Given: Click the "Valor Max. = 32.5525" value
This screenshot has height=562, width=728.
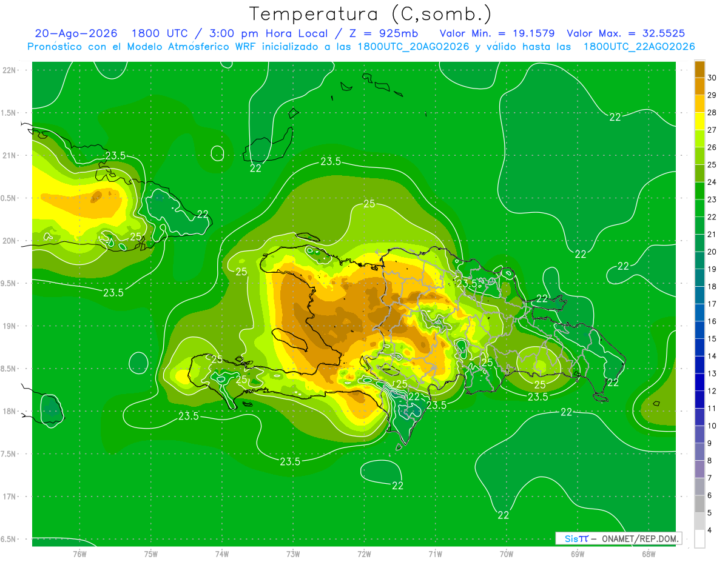Looking at the screenshot, I should [x=626, y=33].
